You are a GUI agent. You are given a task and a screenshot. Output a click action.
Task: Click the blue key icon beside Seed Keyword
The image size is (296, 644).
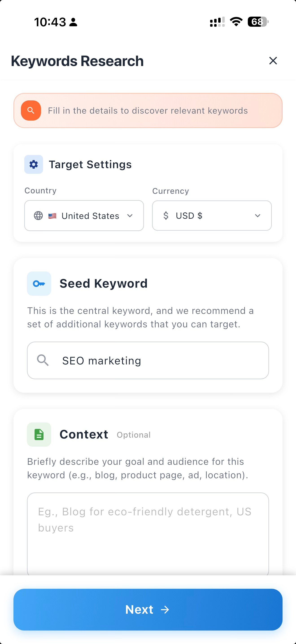[39, 284]
